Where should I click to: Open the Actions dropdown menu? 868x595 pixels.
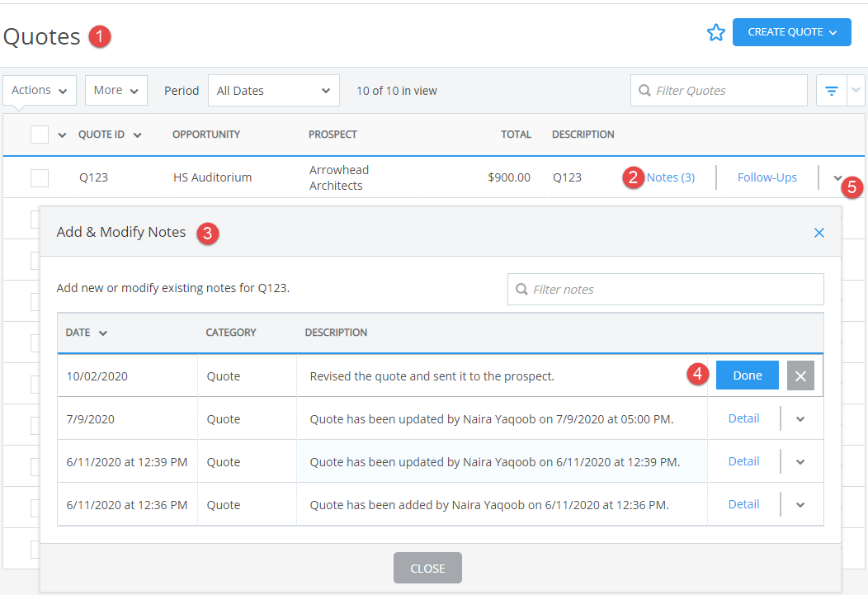[x=40, y=90]
